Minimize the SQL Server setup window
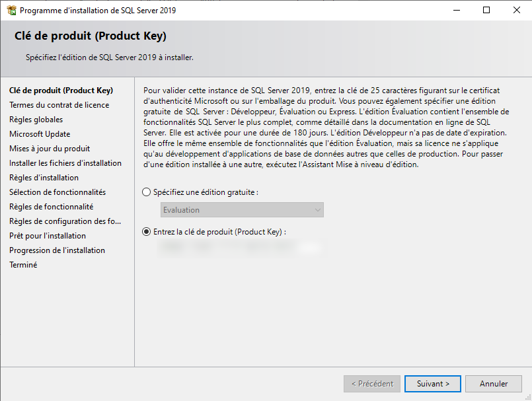The image size is (532, 401). click(x=456, y=10)
